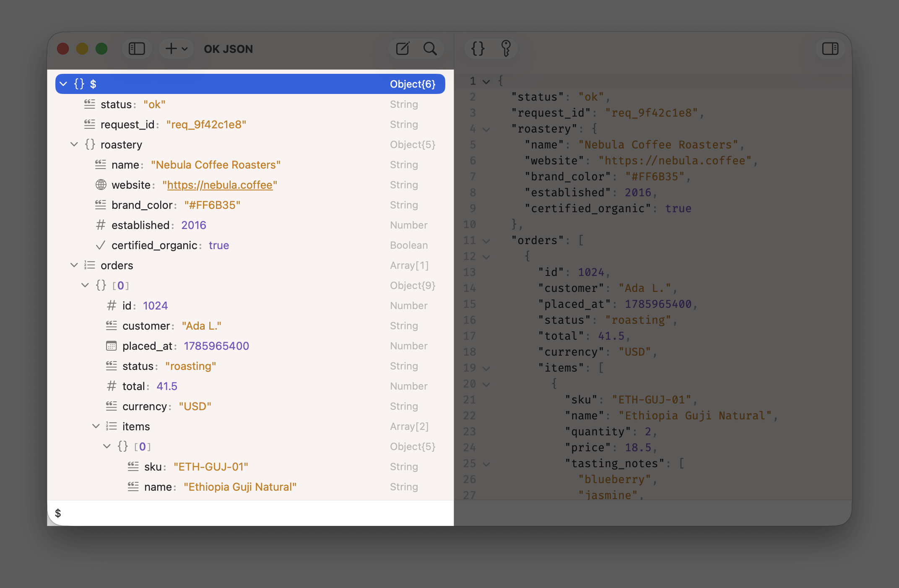Select the "Ethiopia Guji Natural" name row
Image resolution: width=899 pixels, height=588 pixels.
250,487
